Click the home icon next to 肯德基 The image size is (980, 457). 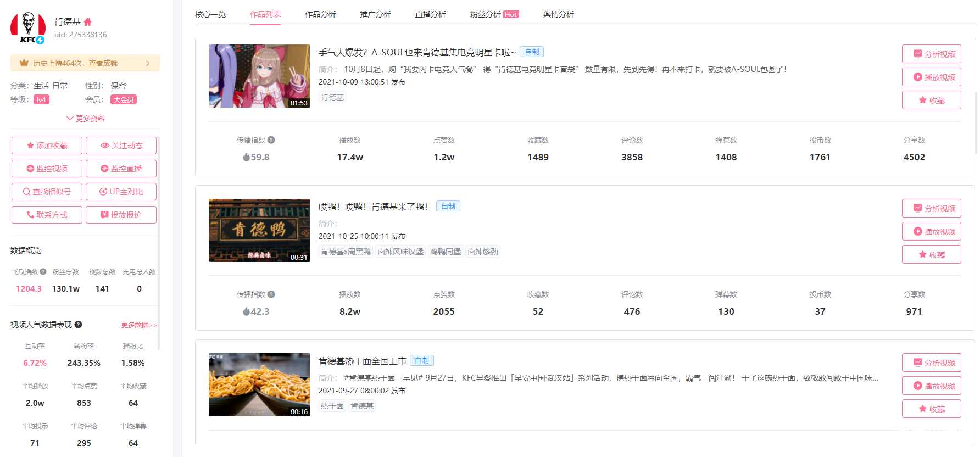coord(88,22)
